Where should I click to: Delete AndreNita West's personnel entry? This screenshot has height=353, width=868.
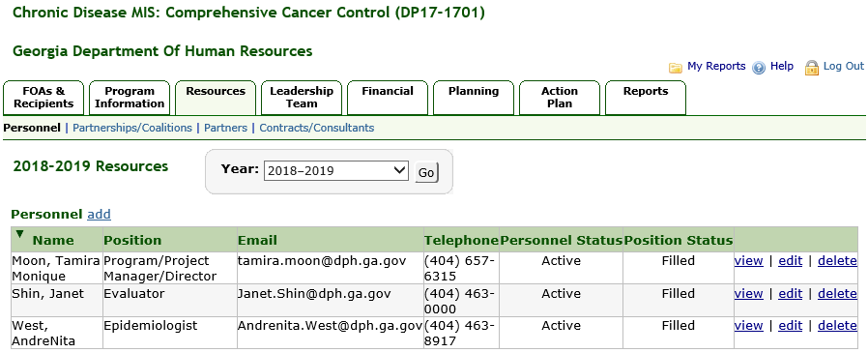coord(837,326)
